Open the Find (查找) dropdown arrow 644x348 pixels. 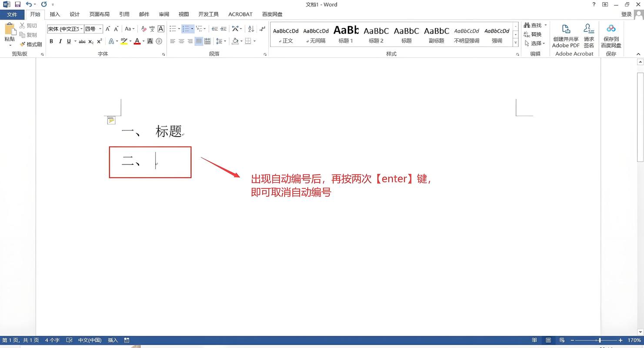pos(545,25)
